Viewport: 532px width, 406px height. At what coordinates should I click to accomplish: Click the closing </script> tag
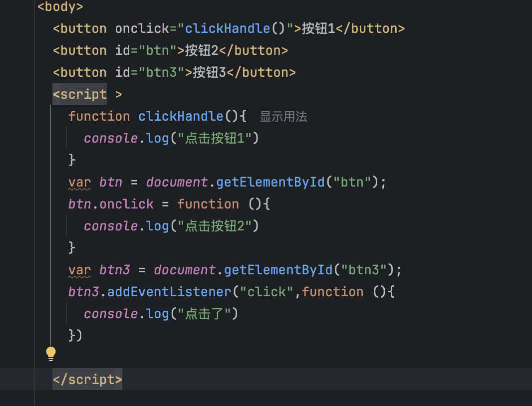click(87, 380)
